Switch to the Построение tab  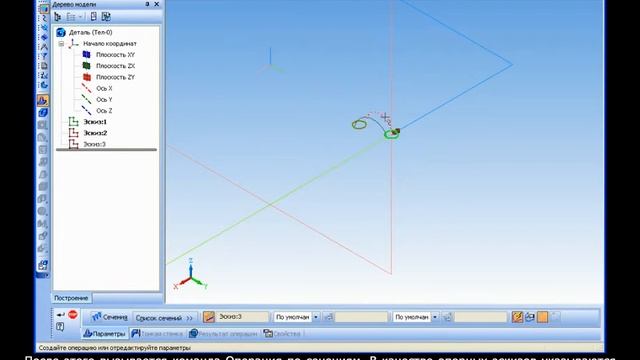click(71, 298)
